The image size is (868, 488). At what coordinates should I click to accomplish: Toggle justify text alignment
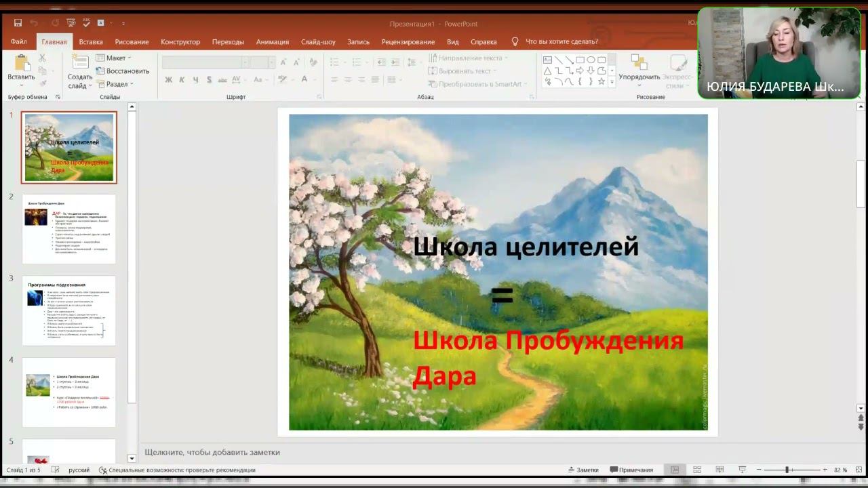point(375,79)
